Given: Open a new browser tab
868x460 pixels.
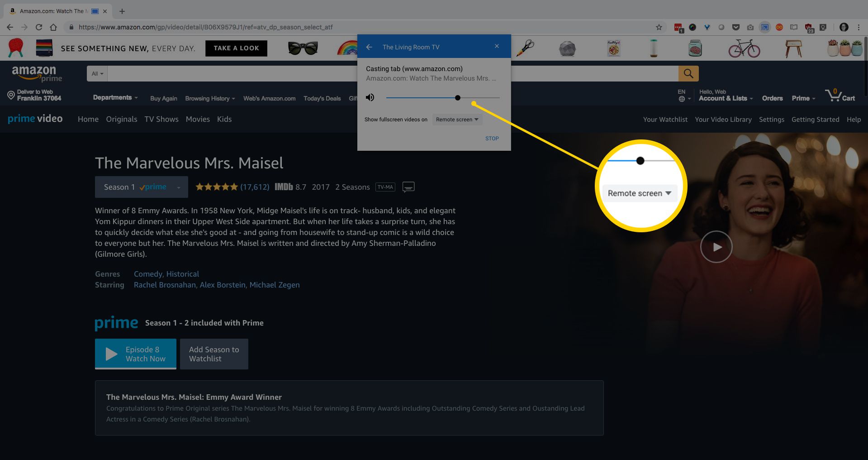Looking at the screenshot, I should click(x=122, y=11).
